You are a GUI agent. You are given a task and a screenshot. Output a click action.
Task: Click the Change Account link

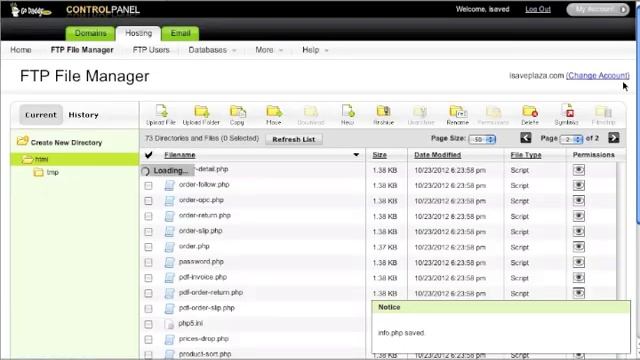(598, 76)
